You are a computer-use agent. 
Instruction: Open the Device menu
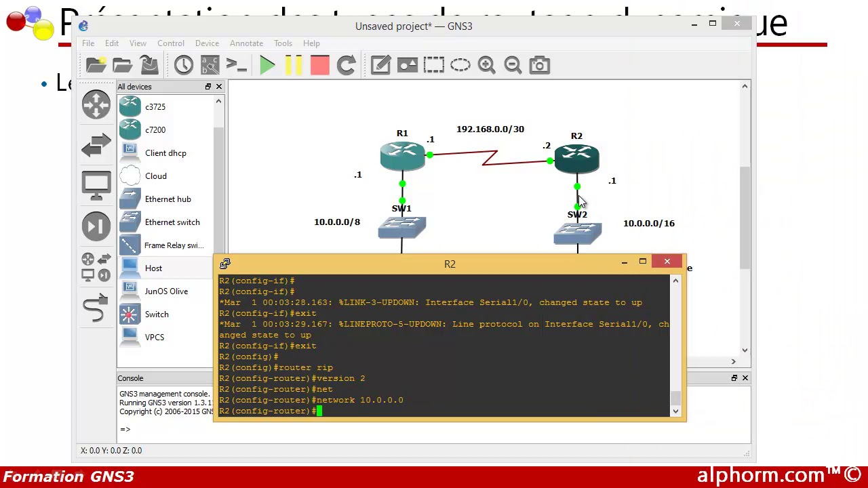pyautogui.click(x=207, y=43)
